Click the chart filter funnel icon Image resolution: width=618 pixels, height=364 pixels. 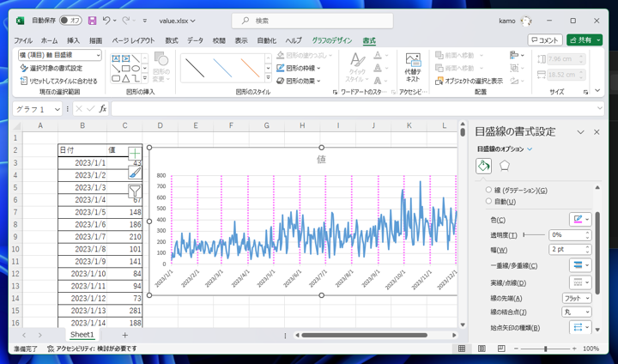tap(135, 191)
